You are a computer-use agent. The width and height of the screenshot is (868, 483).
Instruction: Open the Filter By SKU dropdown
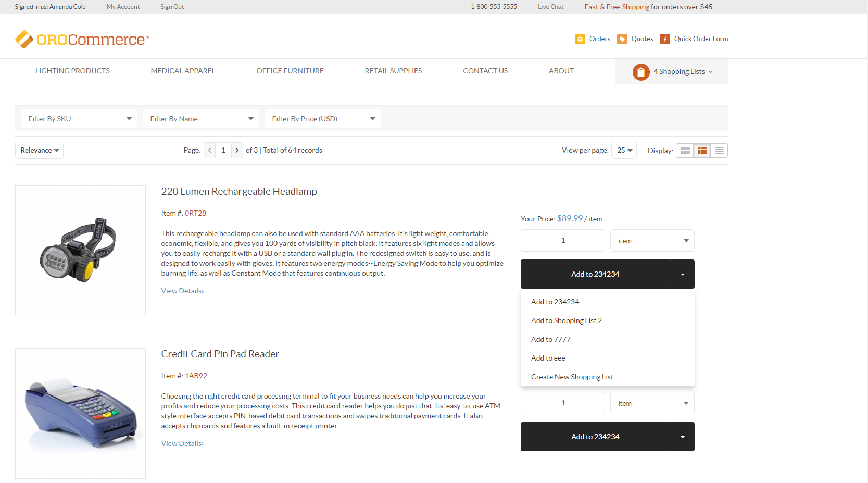coord(79,119)
